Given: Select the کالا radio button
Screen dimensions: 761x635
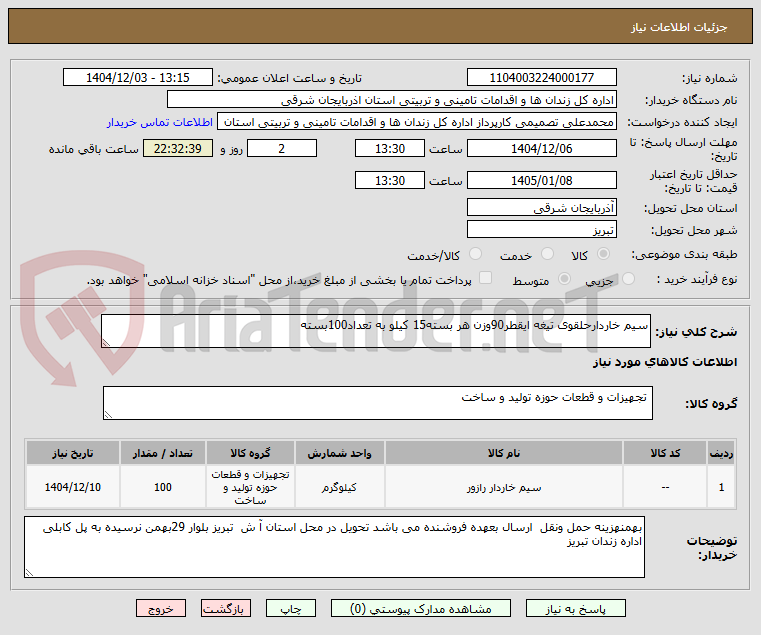Looking at the screenshot, I should click(604, 253).
